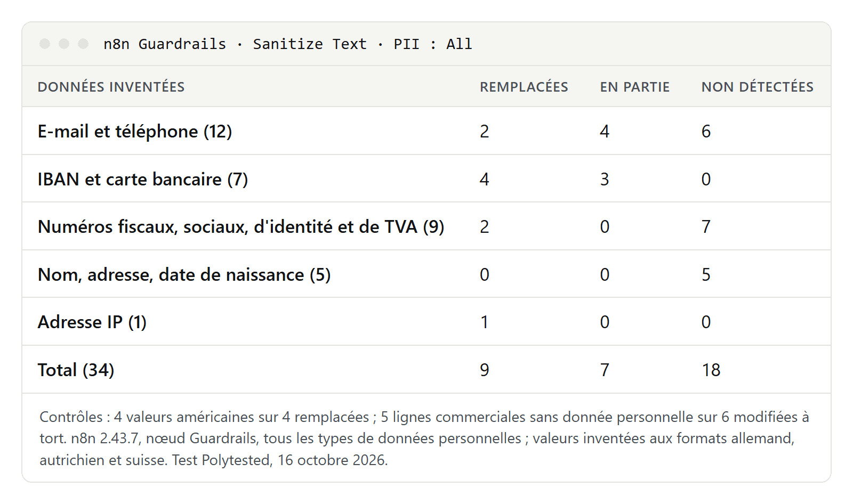Click the en partie value 3 for IBAN row
Screen dimensions: 853x504
tap(605, 179)
